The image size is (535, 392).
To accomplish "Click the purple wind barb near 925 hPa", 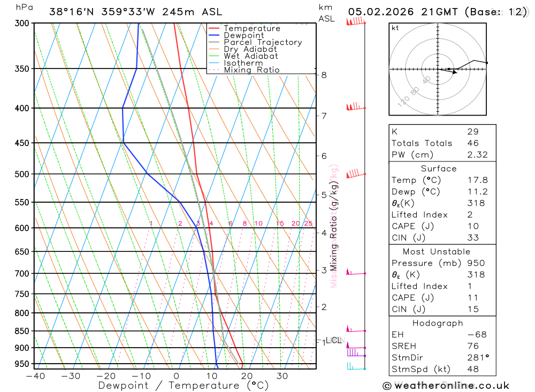I will coord(356,353).
